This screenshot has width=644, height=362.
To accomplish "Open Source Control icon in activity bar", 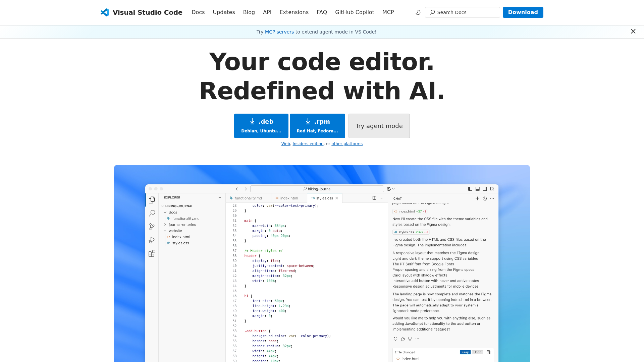I will pyautogui.click(x=152, y=227).
